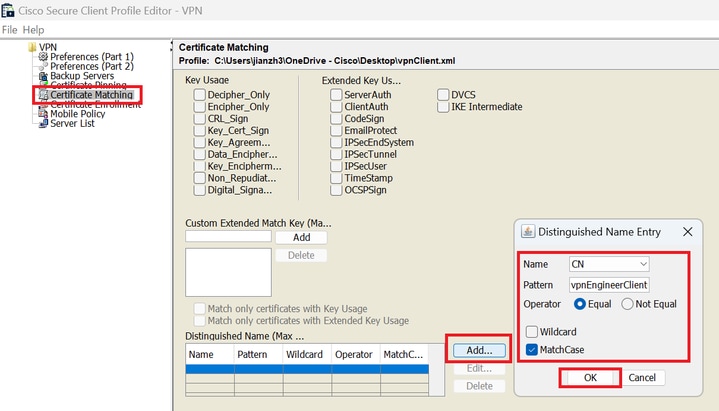
Task: Click the Name column header
Action: [x=210, y=355]
